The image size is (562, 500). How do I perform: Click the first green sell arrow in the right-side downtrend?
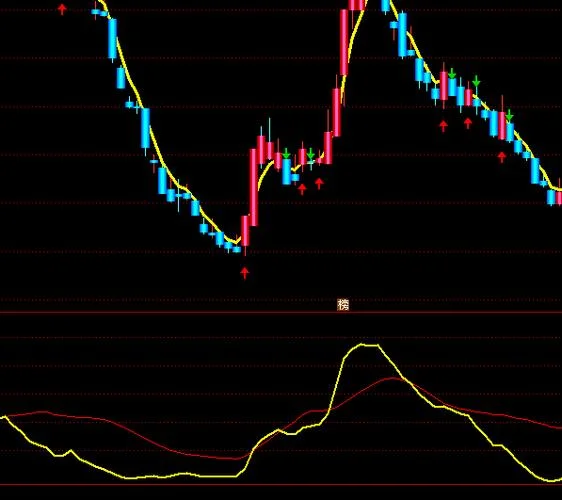pyautogui.click(x=452, y=73)
